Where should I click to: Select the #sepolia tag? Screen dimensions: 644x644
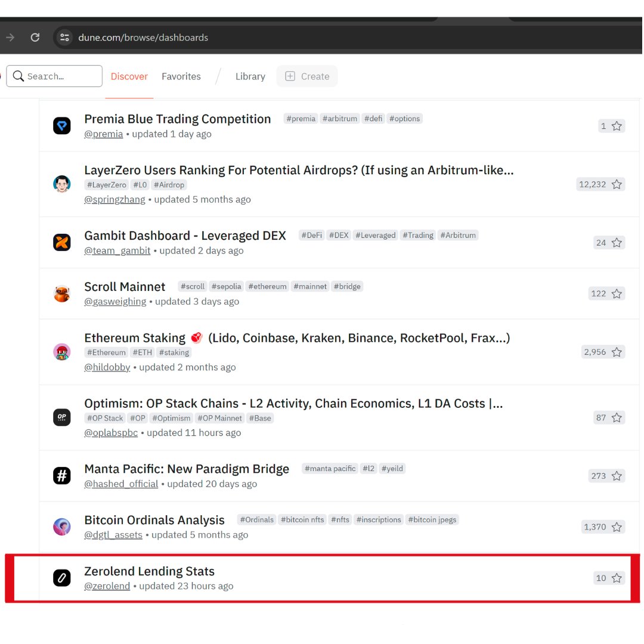tap(227, 286)
